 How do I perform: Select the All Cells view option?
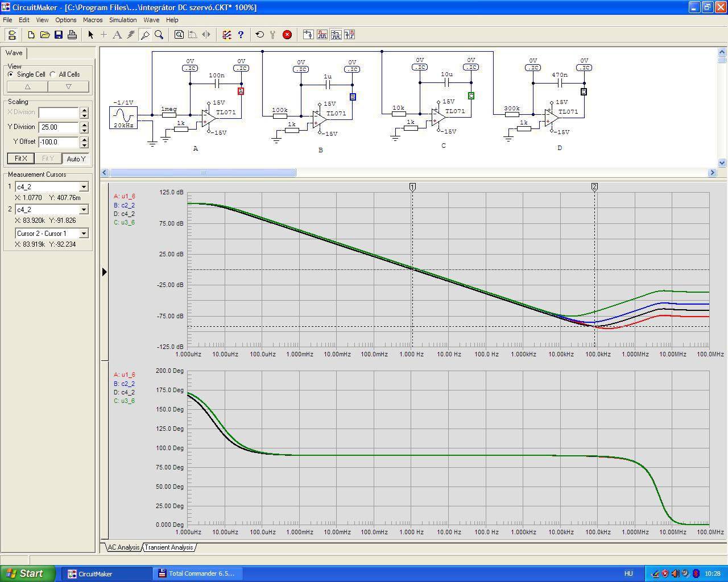(53, 74)
